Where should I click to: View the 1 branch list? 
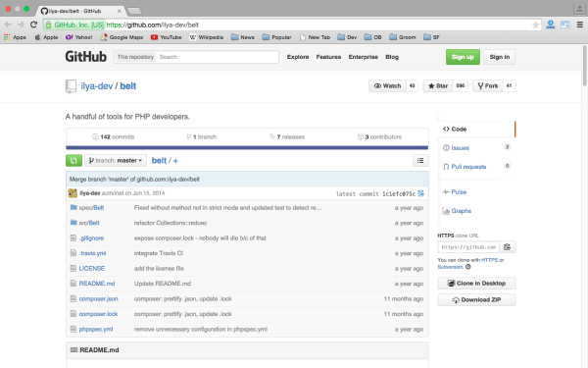coord(202,136)
